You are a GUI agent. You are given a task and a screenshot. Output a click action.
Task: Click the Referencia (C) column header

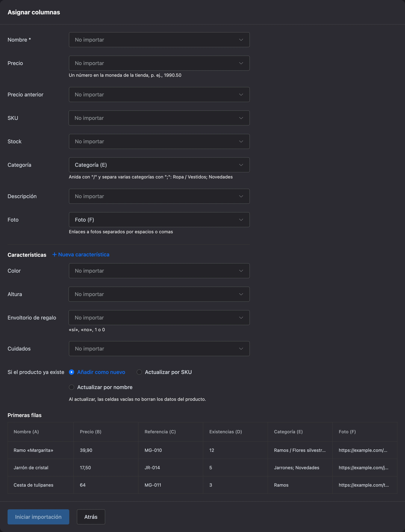(160, 432)
